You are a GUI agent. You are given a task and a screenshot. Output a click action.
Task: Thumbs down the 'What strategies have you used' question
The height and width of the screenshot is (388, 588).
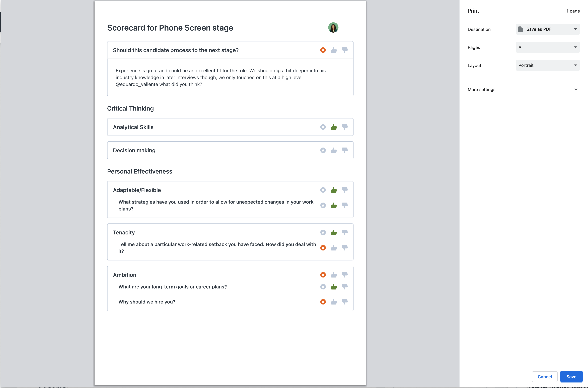pyautogui.click(x=345, y=205)
